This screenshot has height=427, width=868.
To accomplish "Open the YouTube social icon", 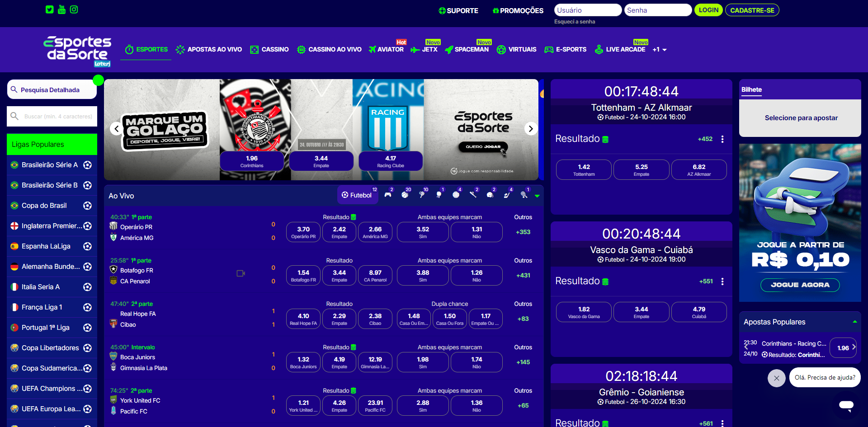I will pos(62,9).
